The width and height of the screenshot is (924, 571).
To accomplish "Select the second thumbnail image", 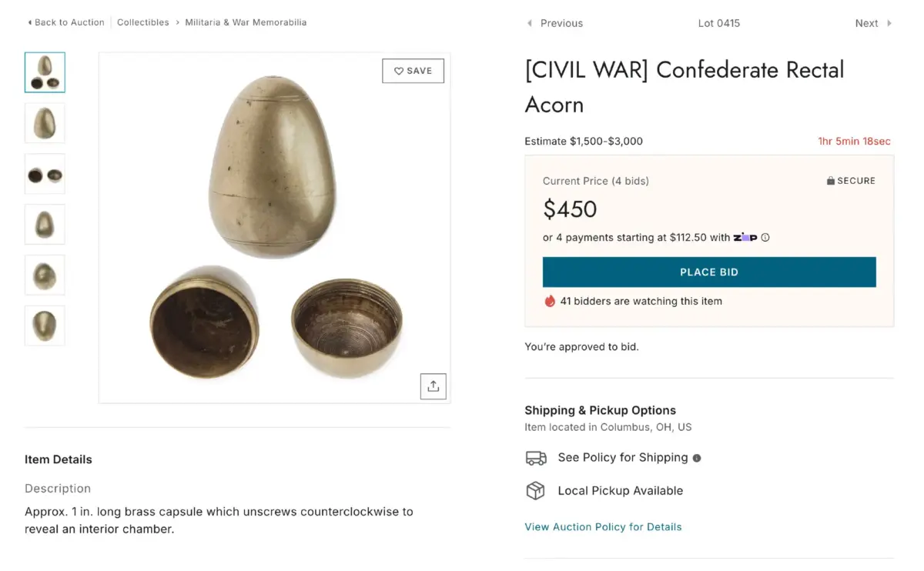I will click(x=45, y=123).
